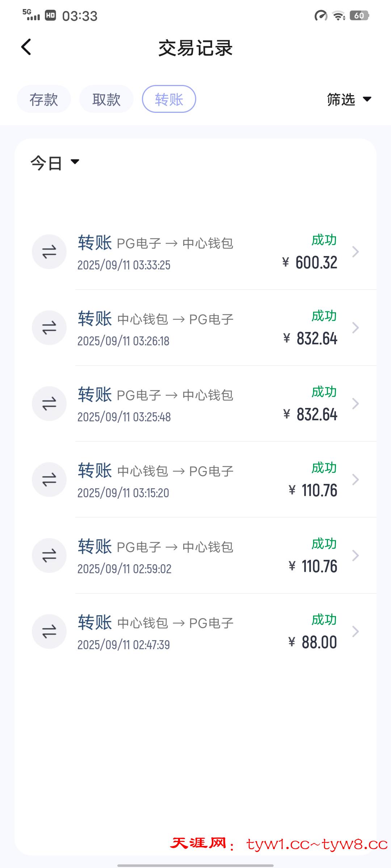
Task: Open the 筛选 dropdown
Action: pyautogui.click(x=349, y=99)
